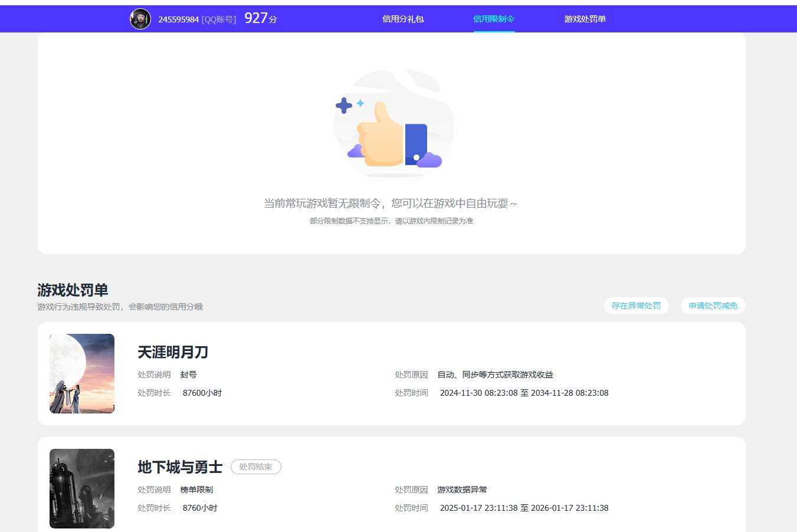Click the 2024-11-30 08:23:08 penalty time range
The image size is (797, 532).
(524, 393)
